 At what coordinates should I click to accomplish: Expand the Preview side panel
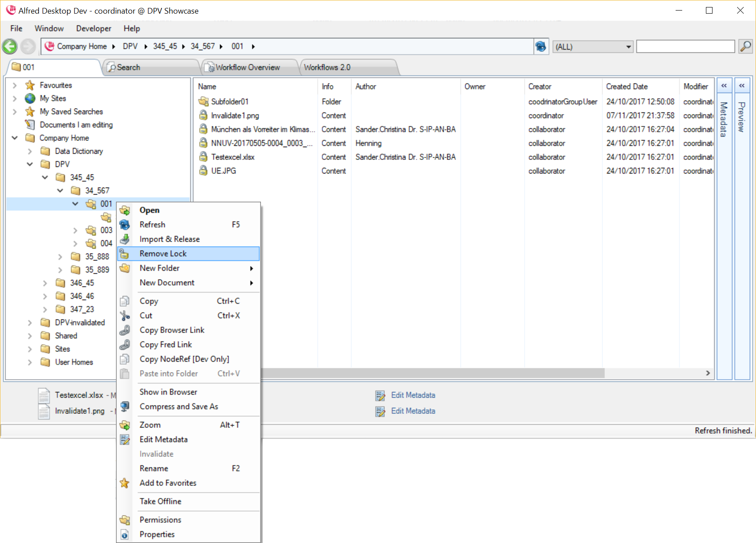[x=742, y=86]
